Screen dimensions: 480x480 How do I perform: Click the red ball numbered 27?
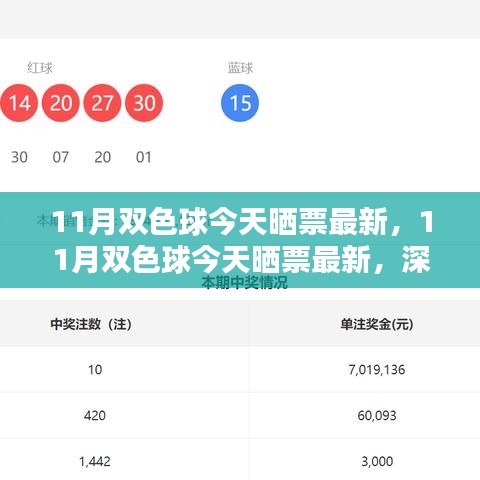102,103
